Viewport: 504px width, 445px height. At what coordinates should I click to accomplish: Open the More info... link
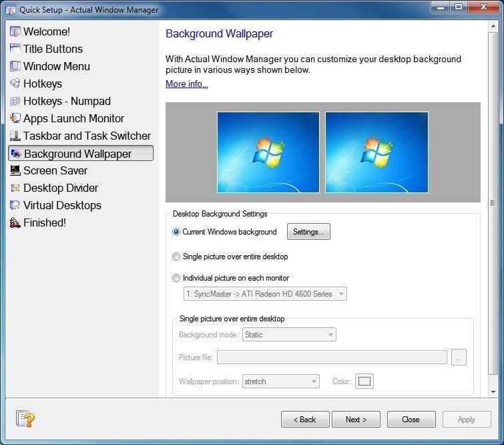click(x=187, y=84)
